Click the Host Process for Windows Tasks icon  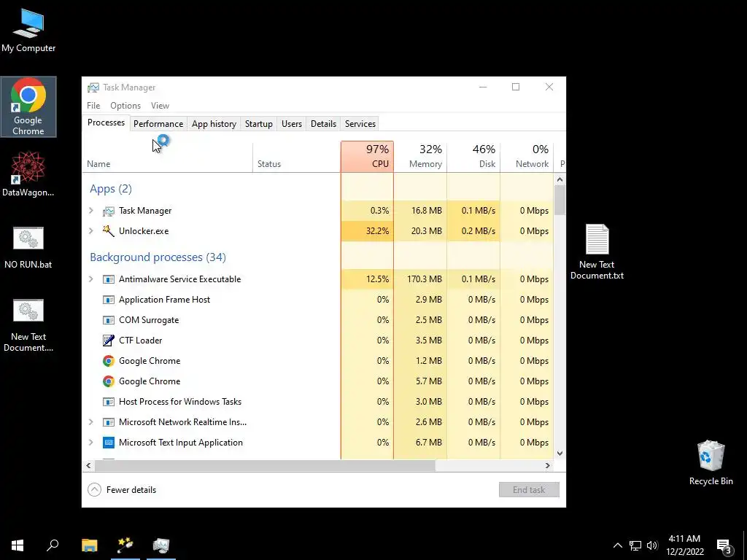[x=109, y=402]
